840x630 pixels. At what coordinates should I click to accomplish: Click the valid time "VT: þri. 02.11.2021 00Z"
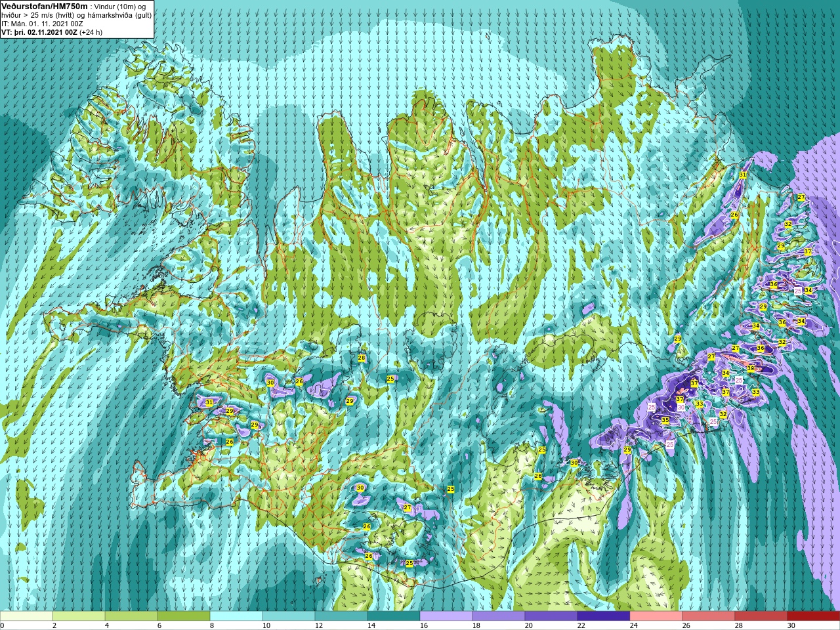(39, 32)
